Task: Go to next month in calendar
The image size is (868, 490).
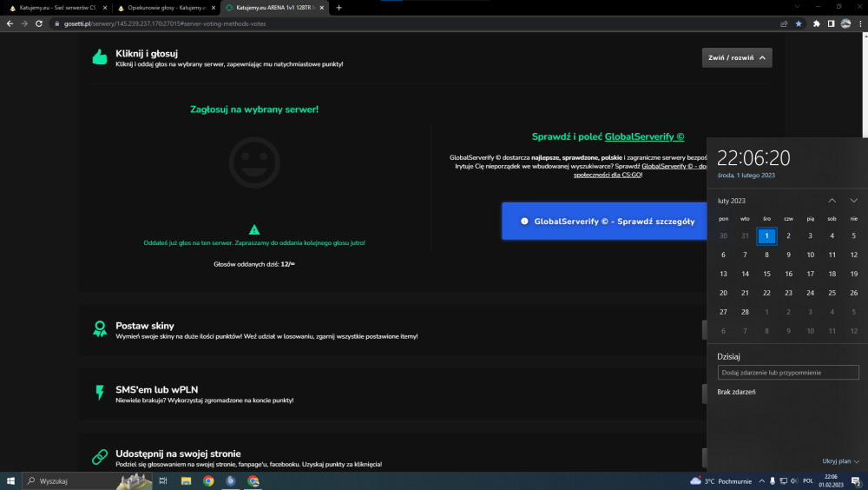Action: [x=853, y=201]
